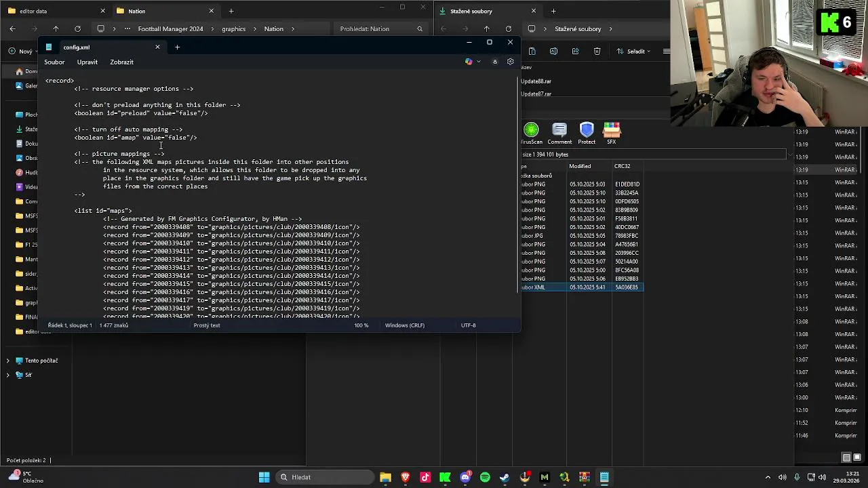This screenshot has height=488, width=868.
Task: Open File Explorer from the taskbar
Action: coord(385,477)
